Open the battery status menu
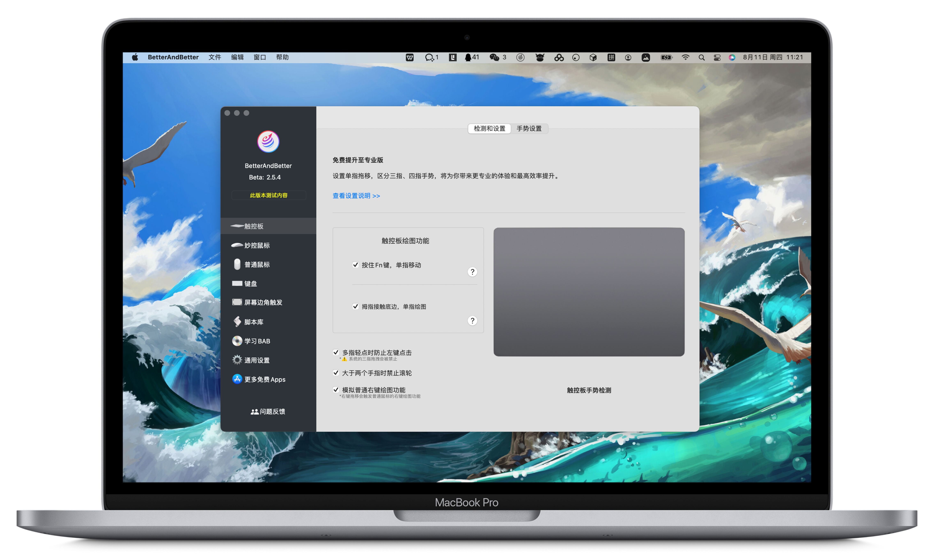Screen dimensions: 934x560 coord(666,57)
